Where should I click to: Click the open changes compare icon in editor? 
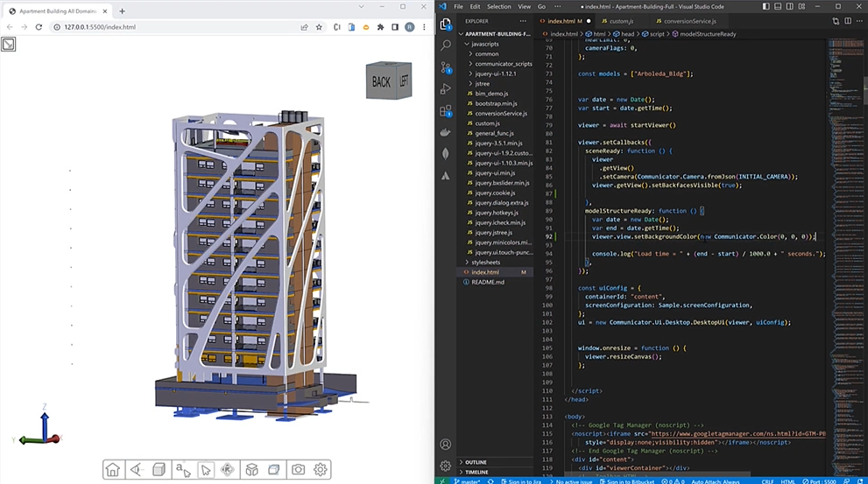(x=836, y=21)
